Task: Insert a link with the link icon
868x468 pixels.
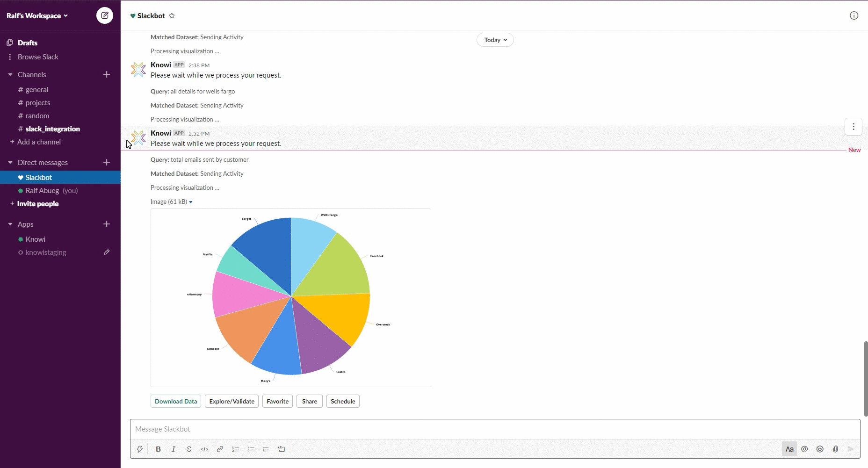Action: tap(220, 449)
